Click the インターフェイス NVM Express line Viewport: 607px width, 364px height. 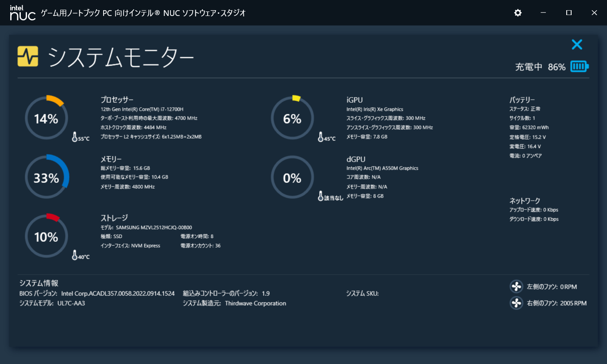click(x=131, y=246)
